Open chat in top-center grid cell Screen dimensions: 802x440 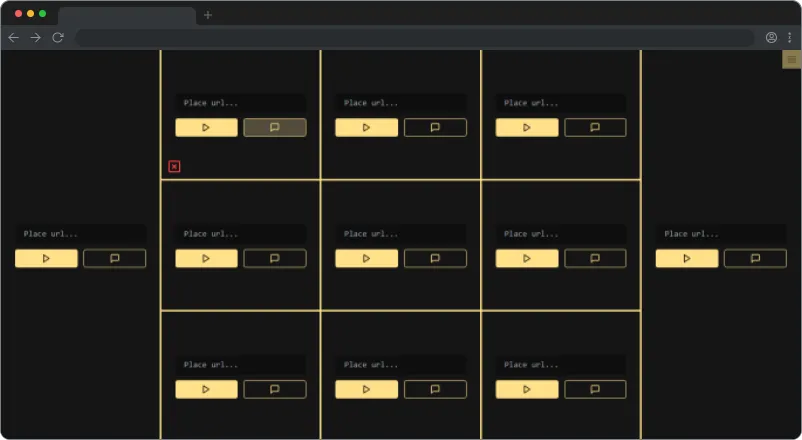pyautogui.click(x=435, y=127)
